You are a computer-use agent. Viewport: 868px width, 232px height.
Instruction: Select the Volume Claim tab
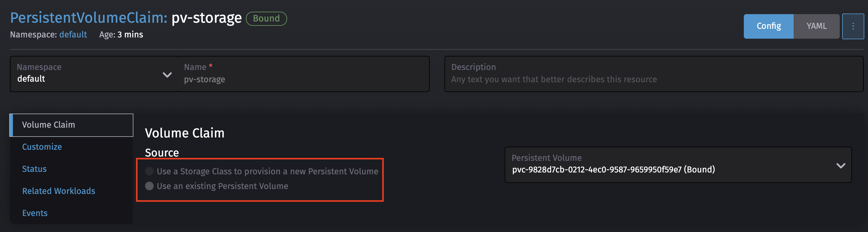click(x=49, y=125)
